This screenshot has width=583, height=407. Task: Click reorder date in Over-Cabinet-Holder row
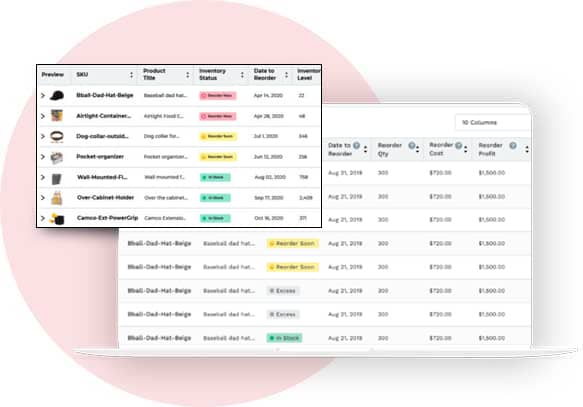coord(269,198)
